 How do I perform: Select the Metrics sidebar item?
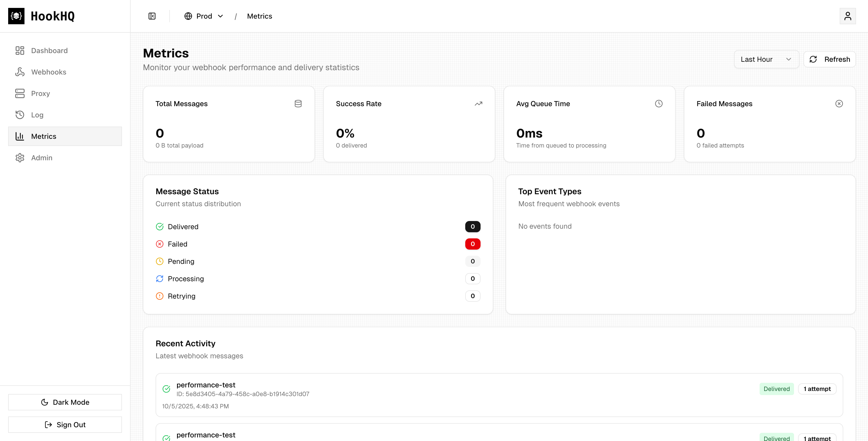pyautogui.click(x=65, y=136)
